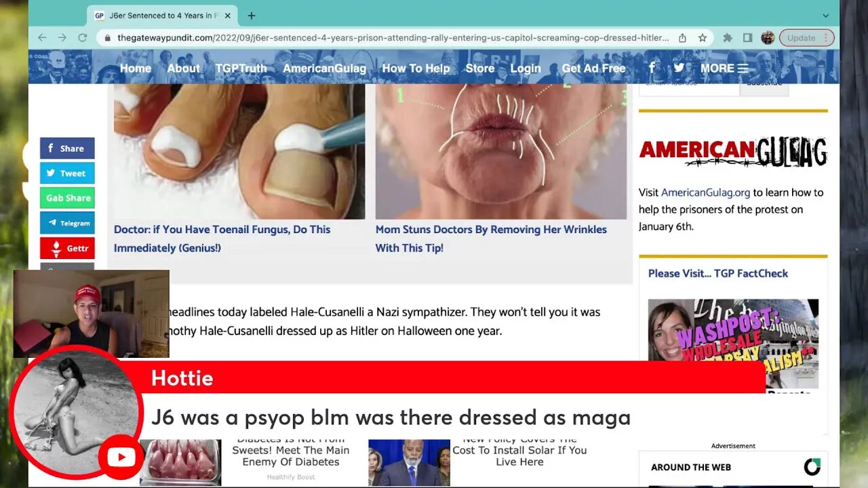This screenshot has width=868, height=488.
Task: Click Mom Stuns Doctors ad headline
Action: point(491,239)
